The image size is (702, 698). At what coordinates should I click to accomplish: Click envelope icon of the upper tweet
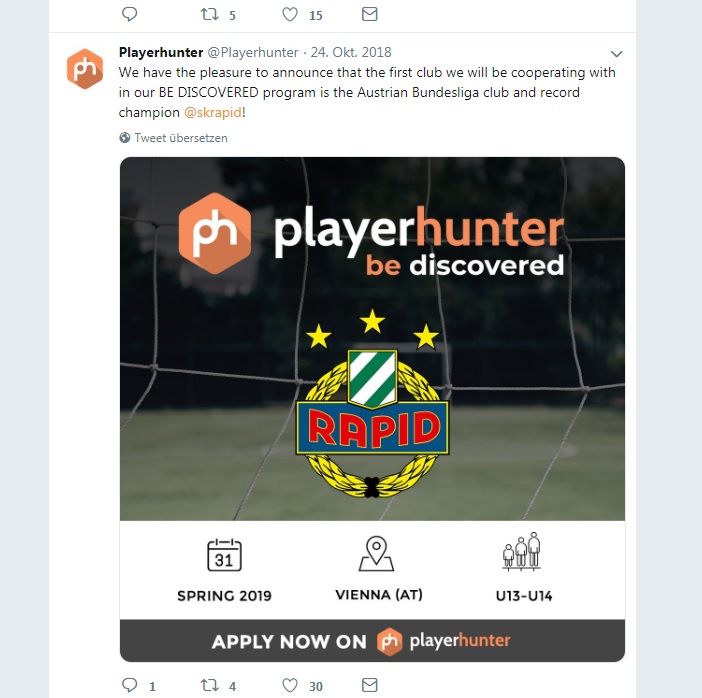coord(370,14)
